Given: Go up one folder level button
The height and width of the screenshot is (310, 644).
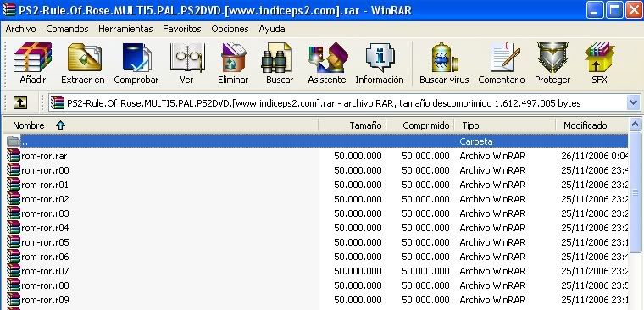Looking at the screenshot, I should 20,103.
